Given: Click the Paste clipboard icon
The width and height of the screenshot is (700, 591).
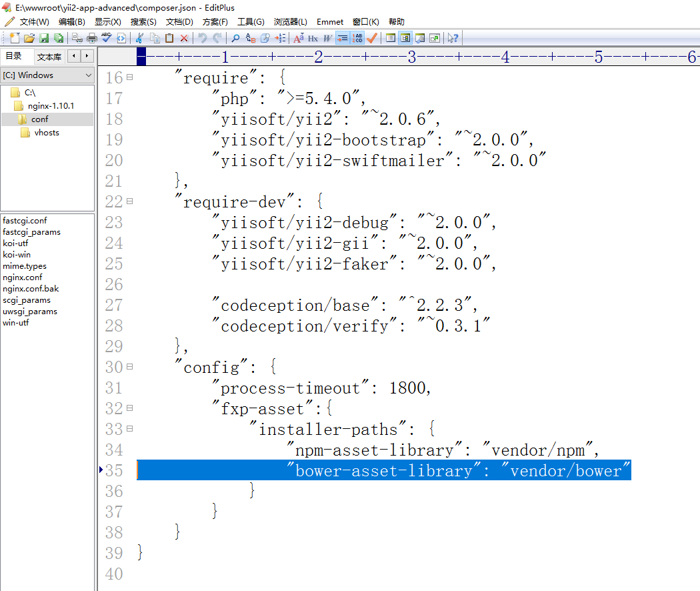Looking at the screenshot, I should tap(169, 38).
